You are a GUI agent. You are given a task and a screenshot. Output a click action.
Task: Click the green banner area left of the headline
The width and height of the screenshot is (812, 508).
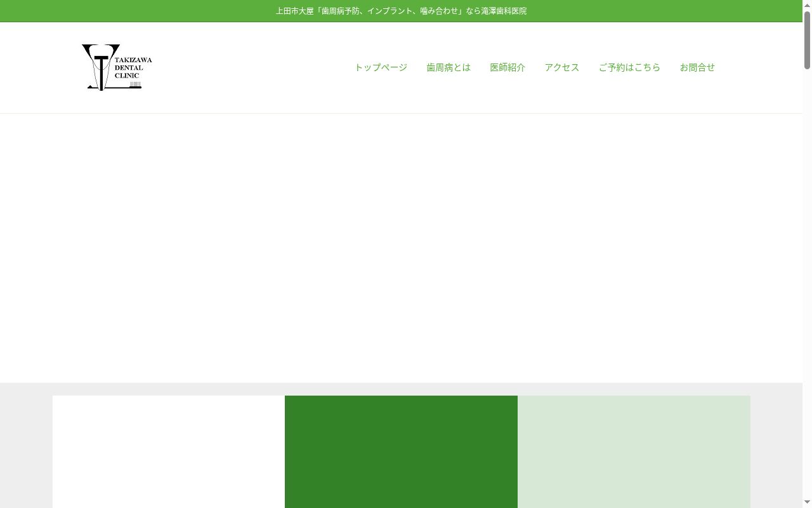coord(136,11)
